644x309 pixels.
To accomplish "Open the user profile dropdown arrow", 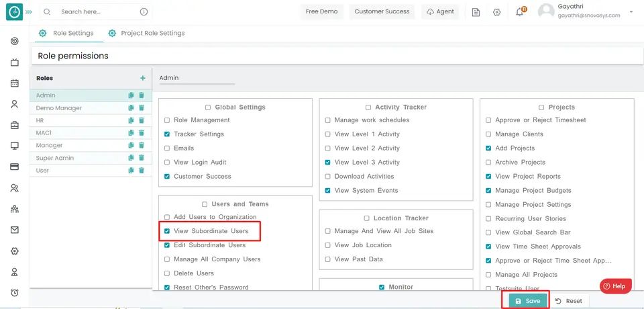I will [x=631, y=12].
